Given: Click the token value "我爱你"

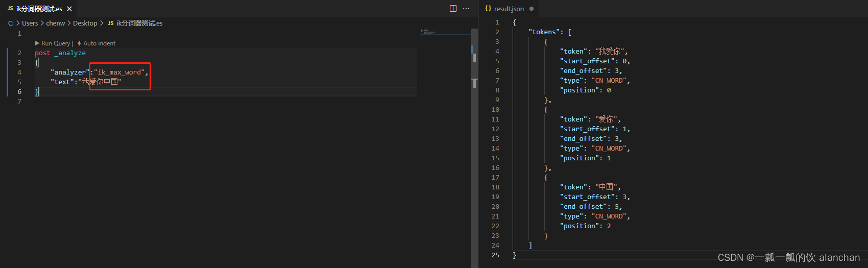Looking at the screenshot, I should tap(610, 52).
